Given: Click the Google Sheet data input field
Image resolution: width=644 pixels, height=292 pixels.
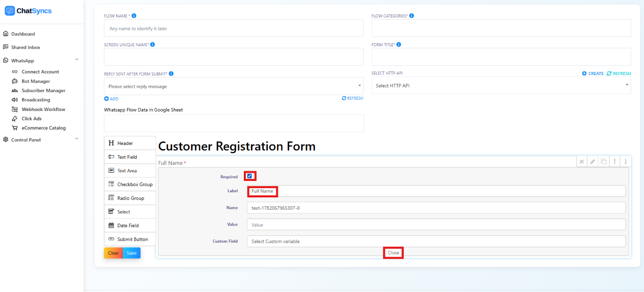Looking at the screenshot, I should pos(234,123).
